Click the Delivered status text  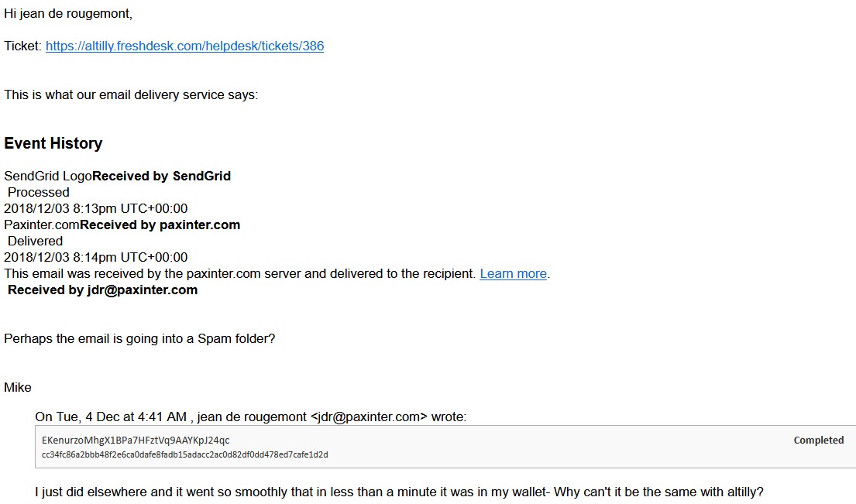coord(35,241)
